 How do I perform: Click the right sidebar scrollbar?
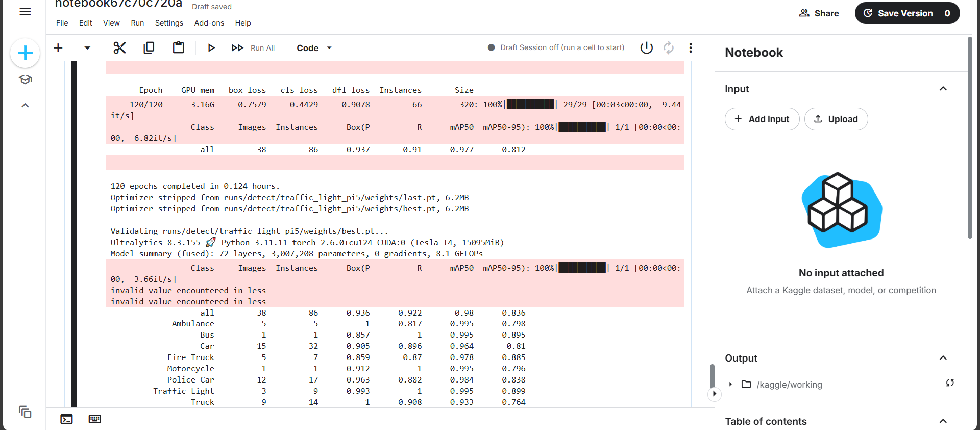(x=970, y=138)
